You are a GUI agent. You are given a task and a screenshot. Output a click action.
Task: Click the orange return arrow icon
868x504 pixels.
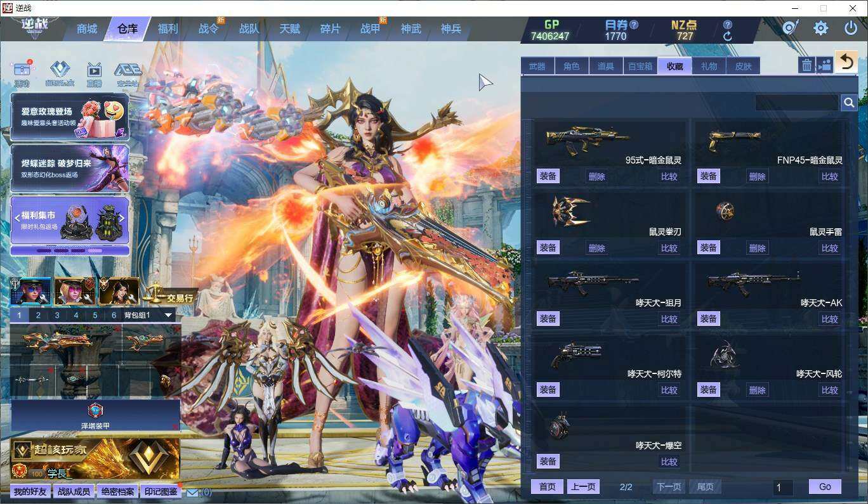(x=846, y=61)
